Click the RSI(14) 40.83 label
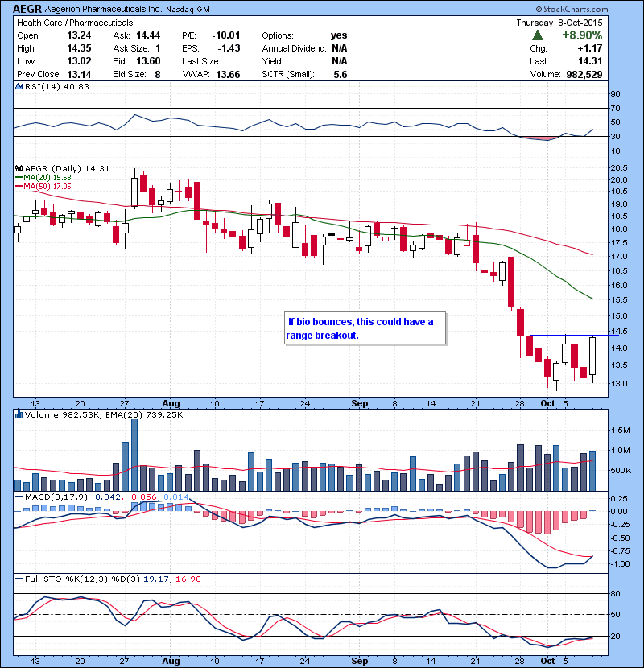The image size is (644, 668). [x=57, y=86]
